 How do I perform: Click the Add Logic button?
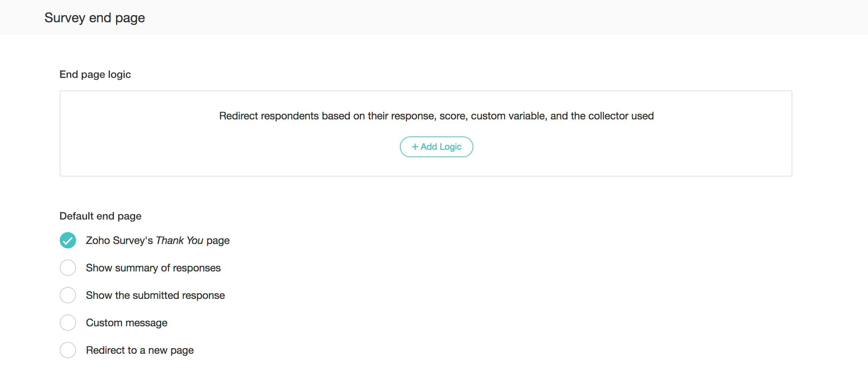(436, 147)
